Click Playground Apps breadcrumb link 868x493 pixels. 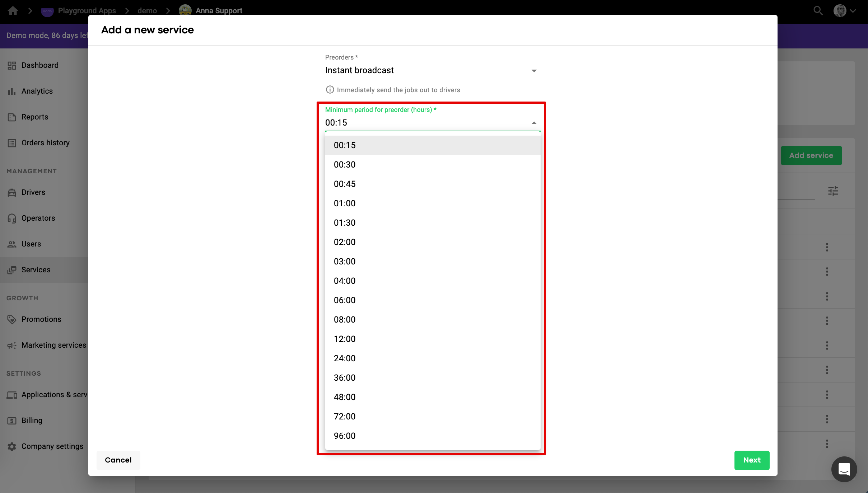(87, 11)
